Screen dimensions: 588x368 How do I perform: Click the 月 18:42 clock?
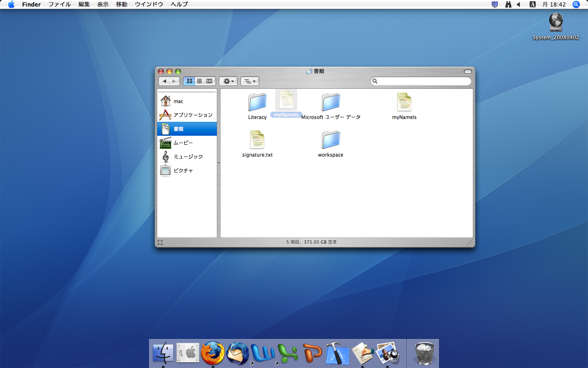point(554,4)
